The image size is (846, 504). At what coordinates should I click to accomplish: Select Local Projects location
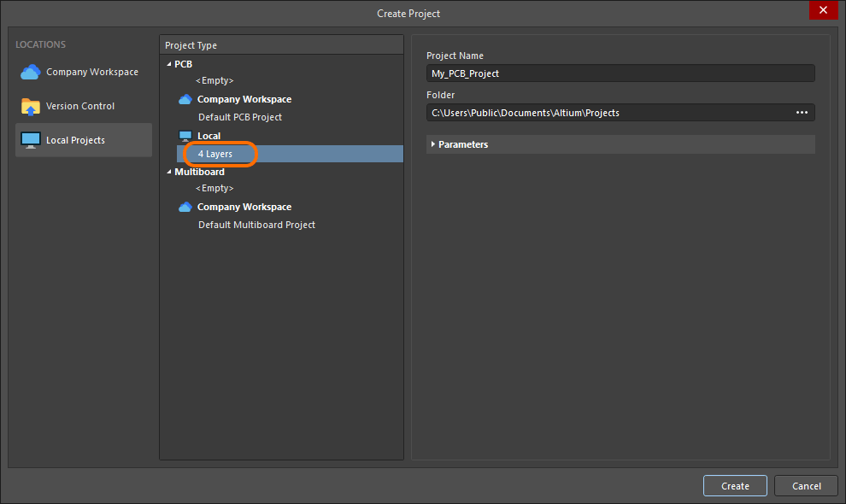84,140
